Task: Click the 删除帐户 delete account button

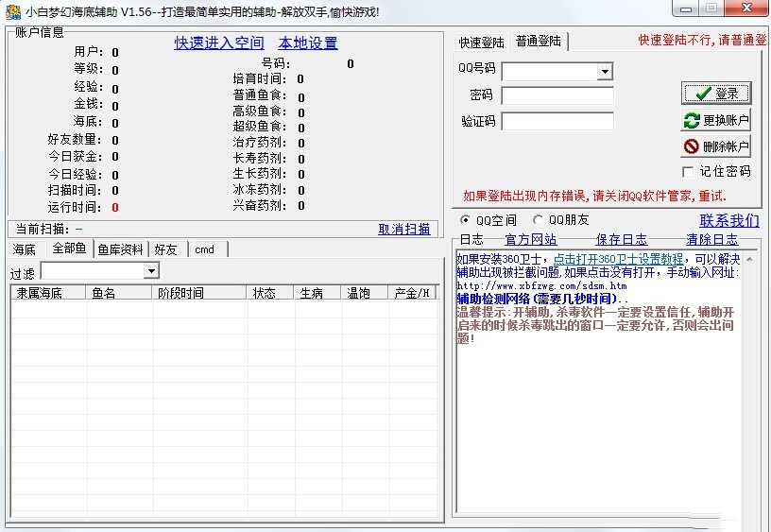Action: tap(716, 146)
